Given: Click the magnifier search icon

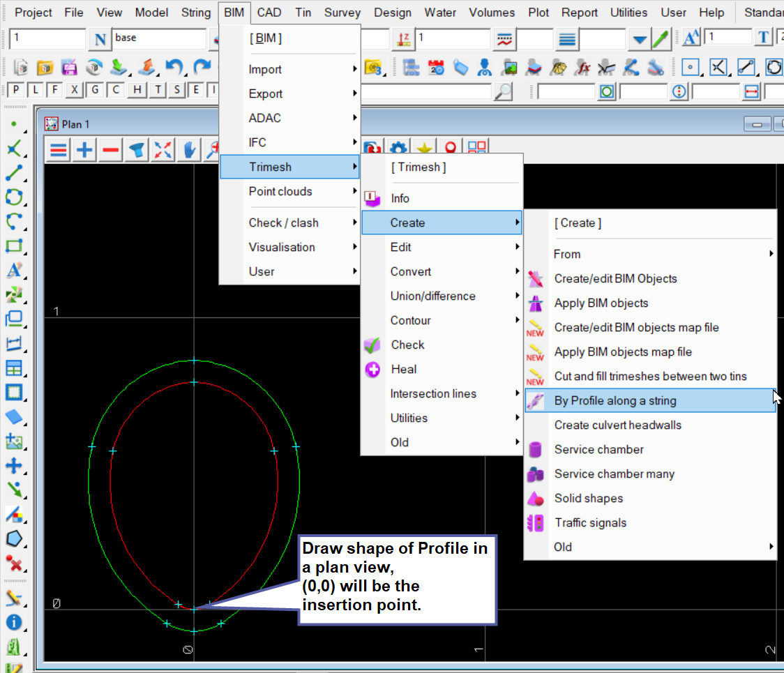Looking at the screenshot, I should [x=502, y=91].
